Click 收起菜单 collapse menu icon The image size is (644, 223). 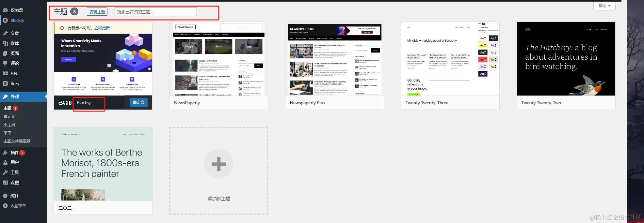click(x=5, y=206)
